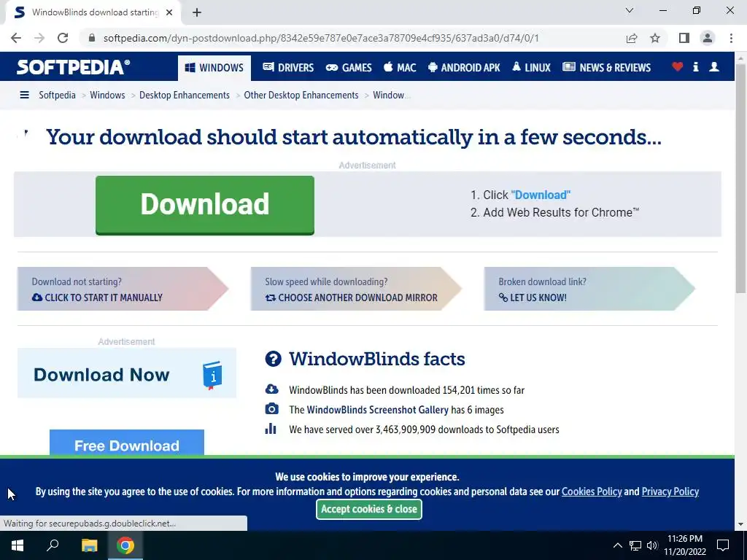This screenshot has height=560, width=747.
Task: Click the big green Download ad button
Action: pyautogui.click(x=205, y=205)
